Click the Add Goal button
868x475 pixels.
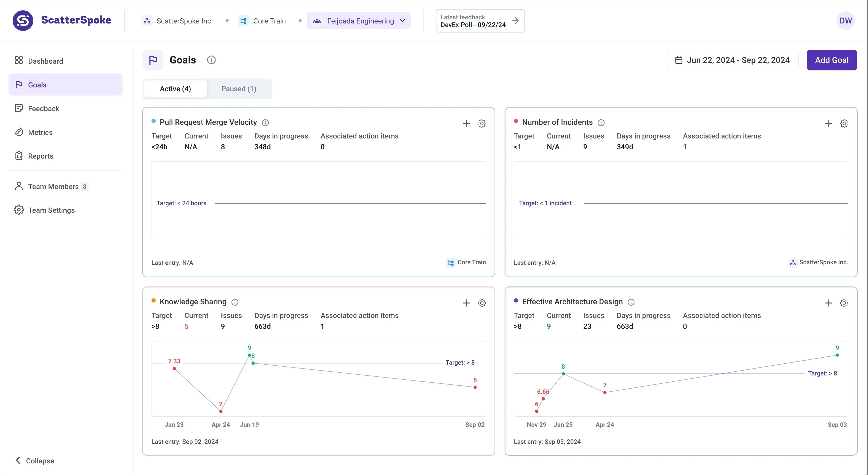click(831, 60)
